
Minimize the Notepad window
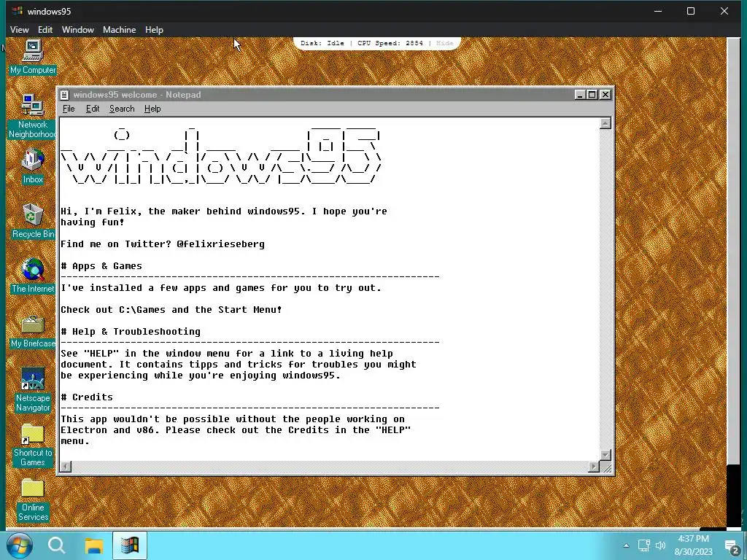click(580, 95)
